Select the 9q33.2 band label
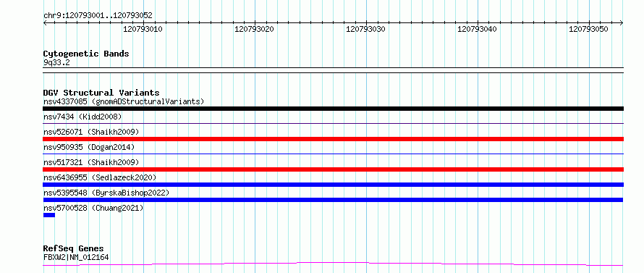Viewport: 644px width, 273px height. 56,62
